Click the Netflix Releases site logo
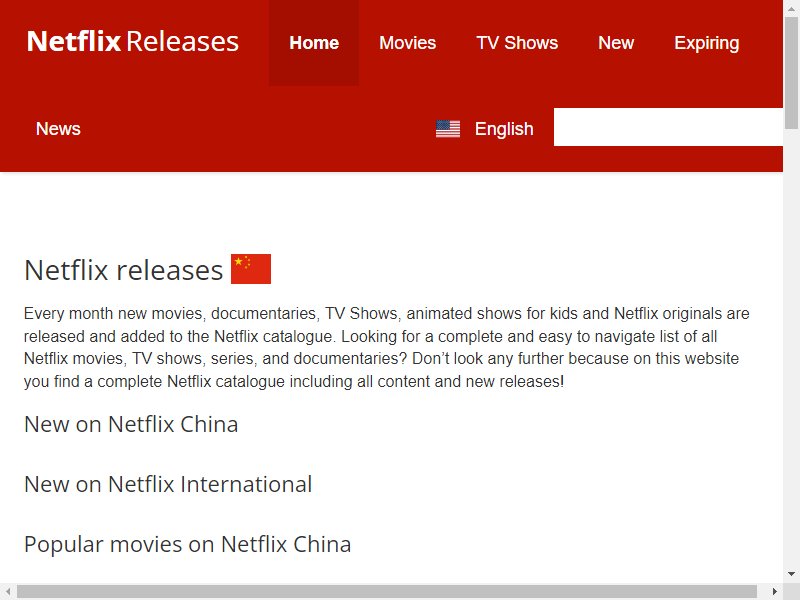 pos(133,41)
